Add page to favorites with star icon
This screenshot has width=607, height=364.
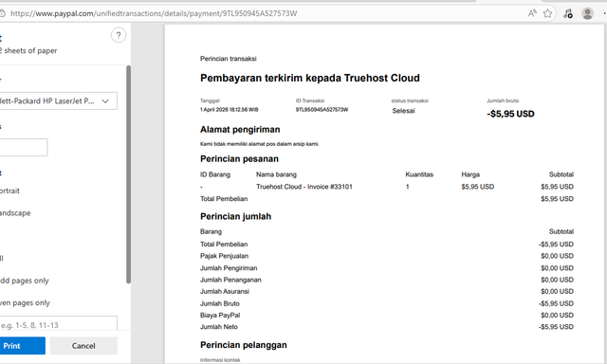547,13
